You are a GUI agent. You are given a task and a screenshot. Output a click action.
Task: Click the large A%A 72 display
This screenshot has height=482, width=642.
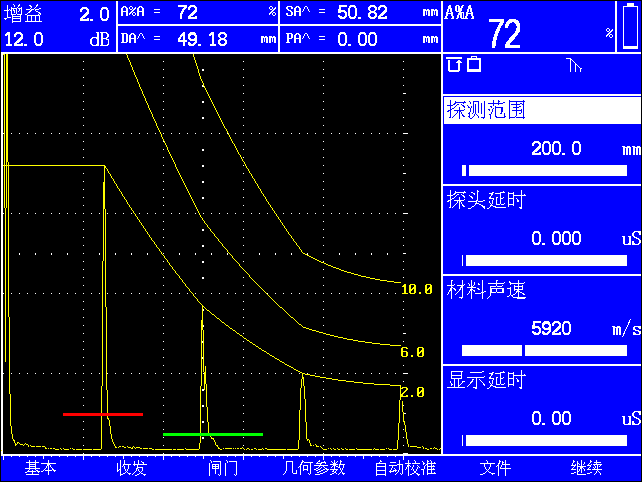[x=529, y=27]
